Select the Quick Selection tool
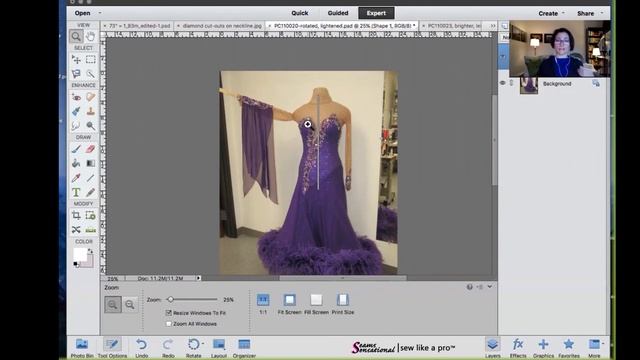The image size is (640, 360). (91, 74)
